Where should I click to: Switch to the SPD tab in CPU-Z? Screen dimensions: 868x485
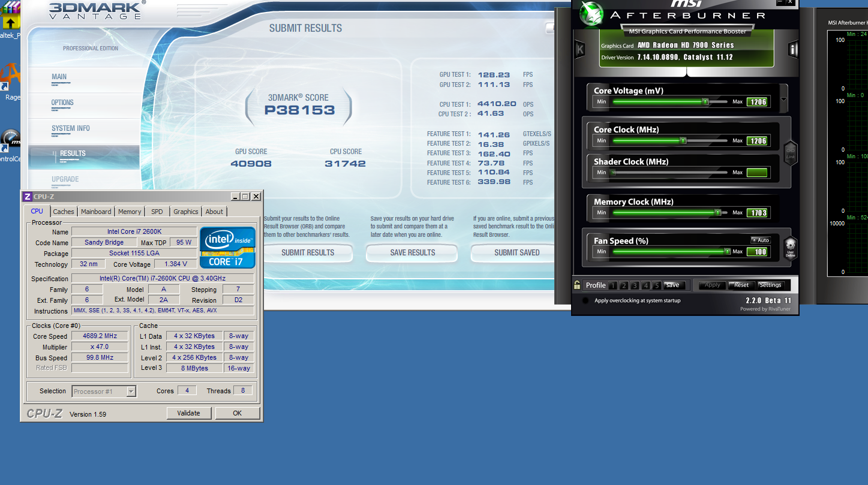[x=157, y=212]
